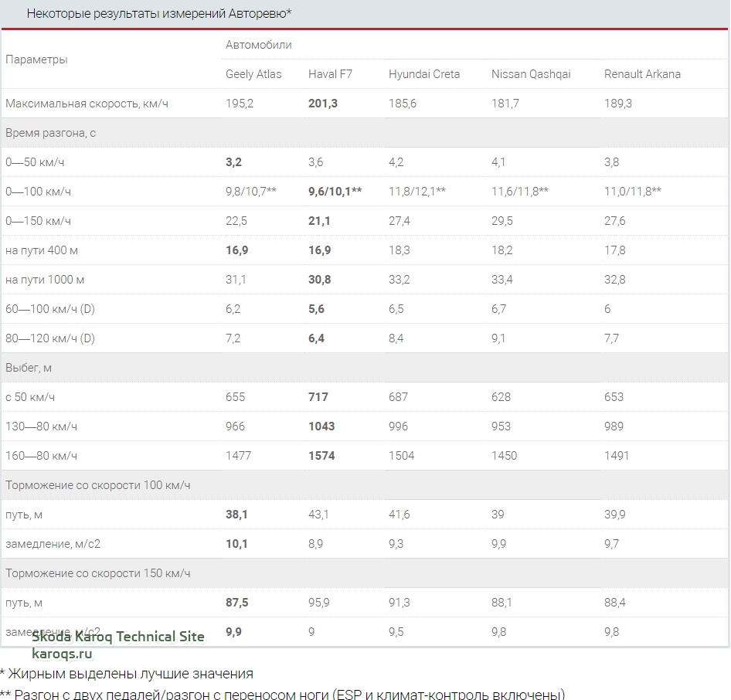
Task: Select the 'Nissan Qashqai' column header
Action: [x=531, y=74]
